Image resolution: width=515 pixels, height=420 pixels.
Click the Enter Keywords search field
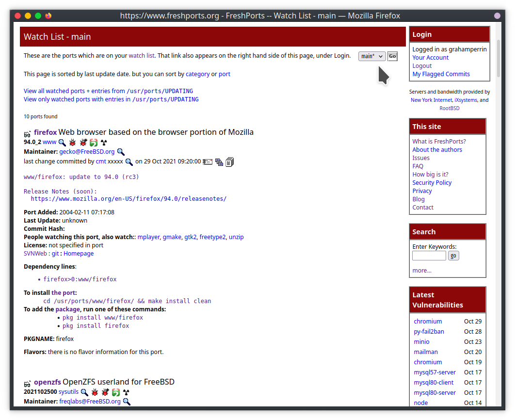(x=429, y=256)
